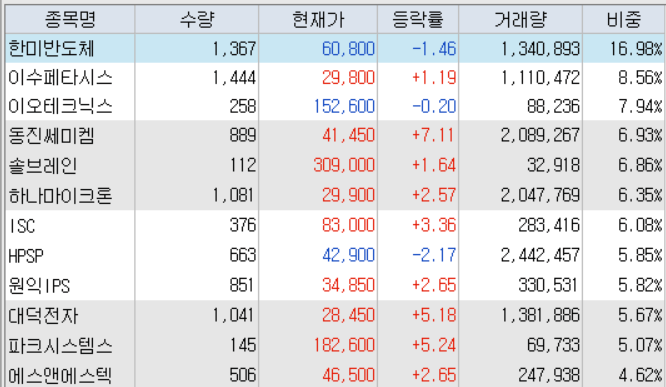The height and width of the screenshot is (387, 666).
Task: Click volume 32,918
Action: (x=553, y=165)
